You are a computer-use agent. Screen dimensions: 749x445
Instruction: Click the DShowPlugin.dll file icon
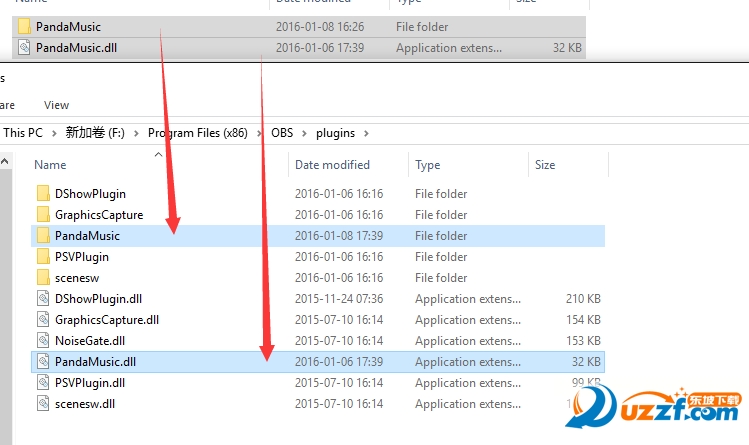[x=43, y=299]
